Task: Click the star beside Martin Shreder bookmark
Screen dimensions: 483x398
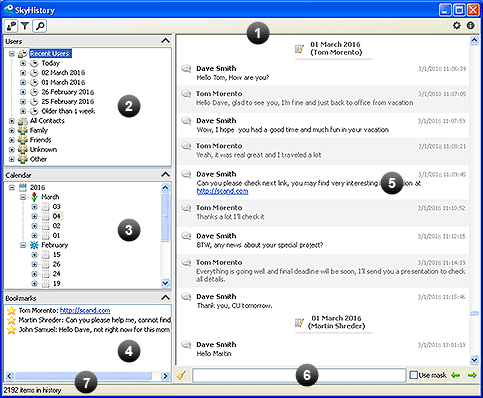Action: 11,320
